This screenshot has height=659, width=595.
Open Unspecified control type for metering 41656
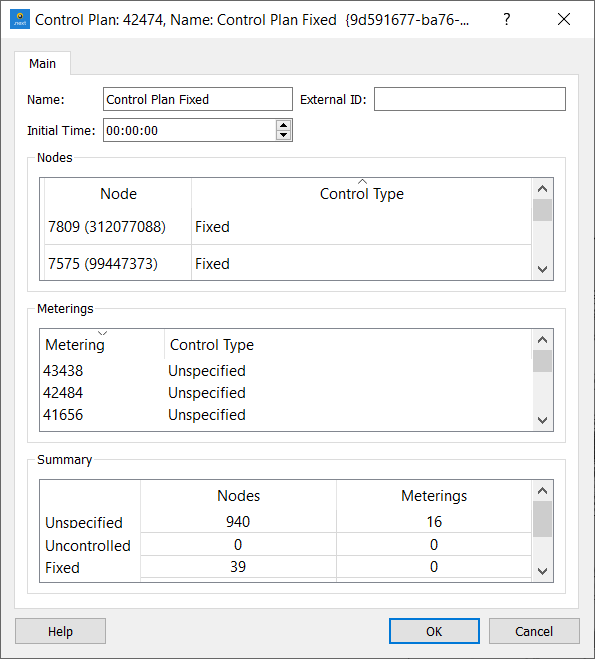207,415
